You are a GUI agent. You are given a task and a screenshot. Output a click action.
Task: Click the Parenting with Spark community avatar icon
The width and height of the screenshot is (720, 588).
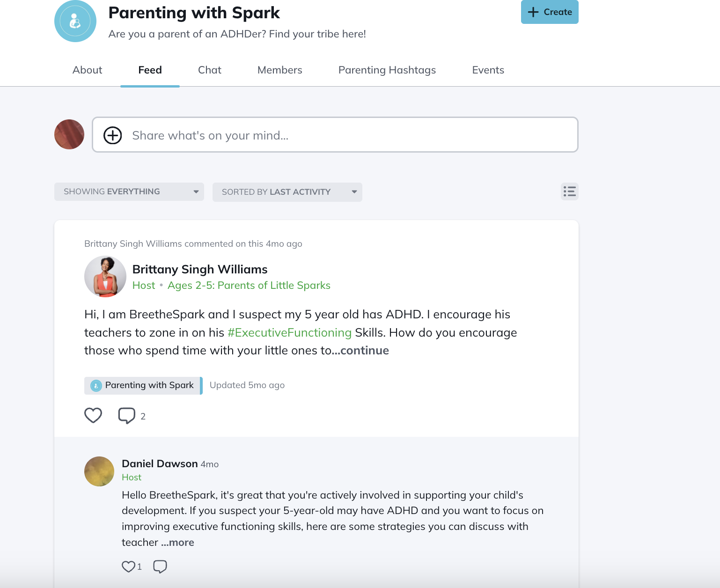click(x=75, y=21)
